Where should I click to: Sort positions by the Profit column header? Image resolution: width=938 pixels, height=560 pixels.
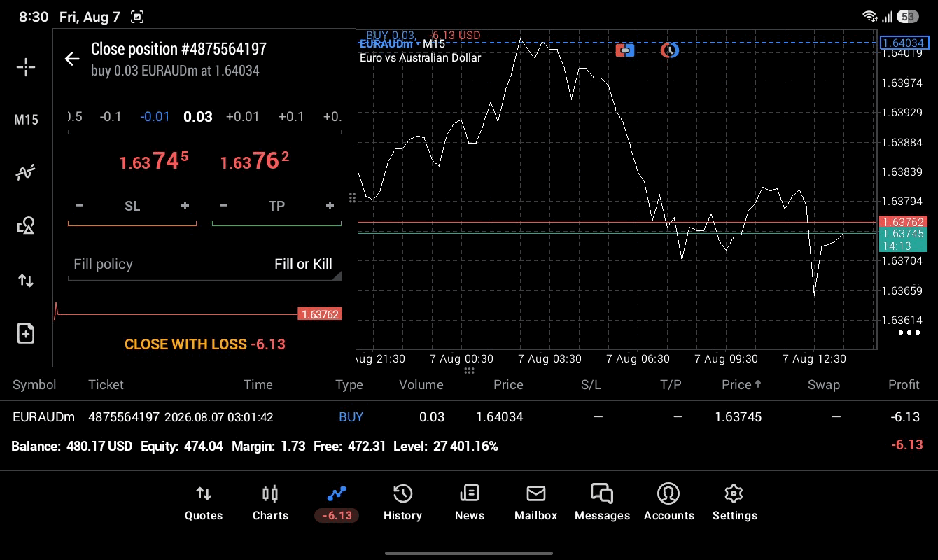[x=904, y=385]
